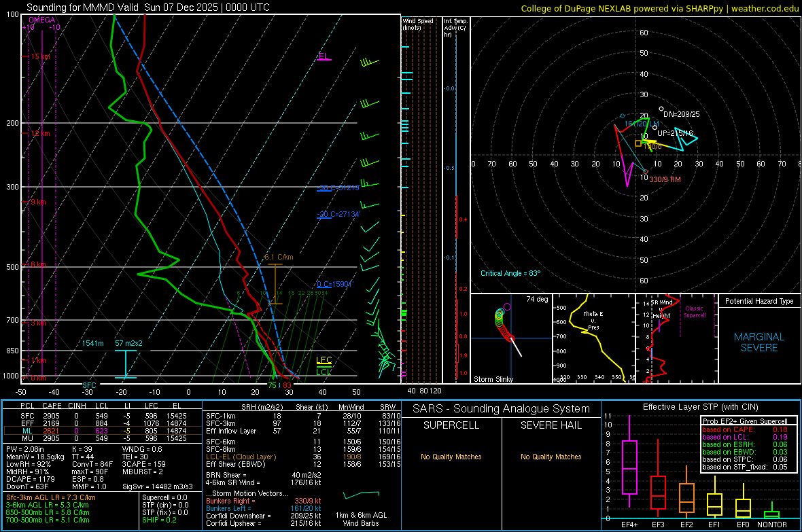This screenshot has width=802, height=532.
Task: Click 'No Quality Matches' under SEVERE HAIL
Action: click(551, 457)
